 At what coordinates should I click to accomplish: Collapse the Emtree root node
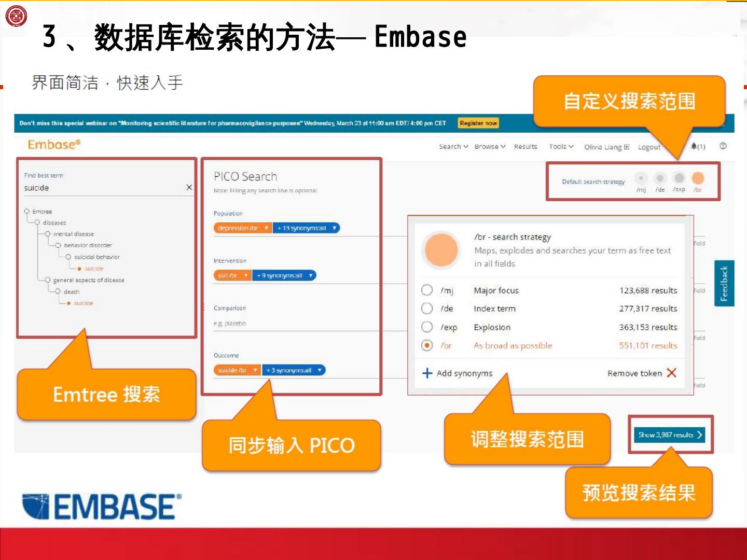click(x=26, y=211)
